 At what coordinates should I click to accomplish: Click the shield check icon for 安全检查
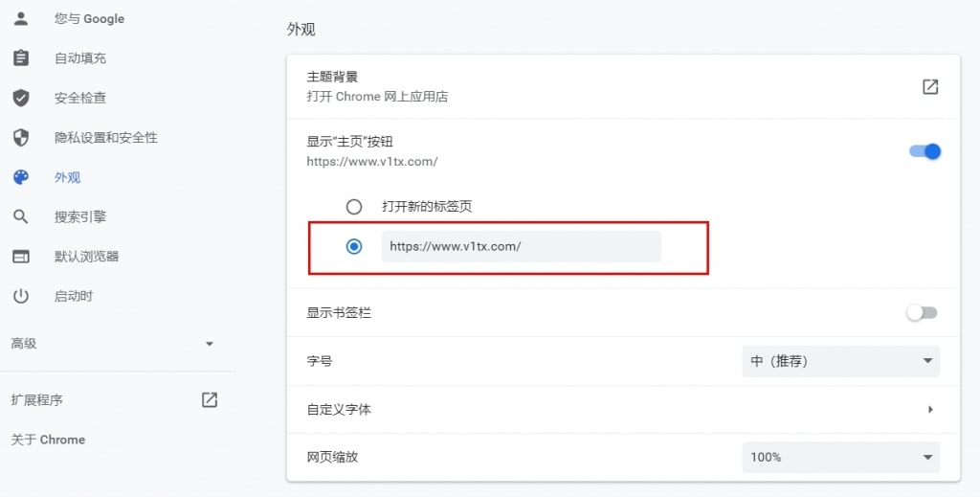point(21,98)
